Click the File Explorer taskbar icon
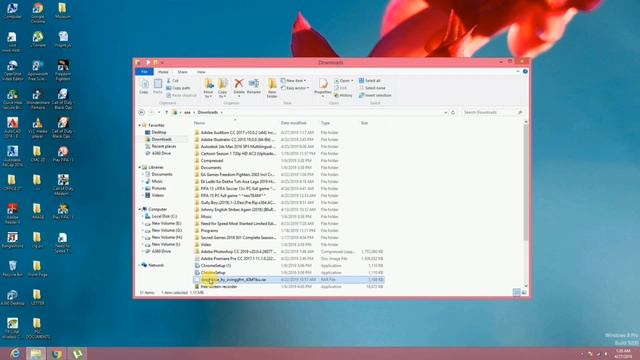640x360 pixels. click(x=36, y=353)
